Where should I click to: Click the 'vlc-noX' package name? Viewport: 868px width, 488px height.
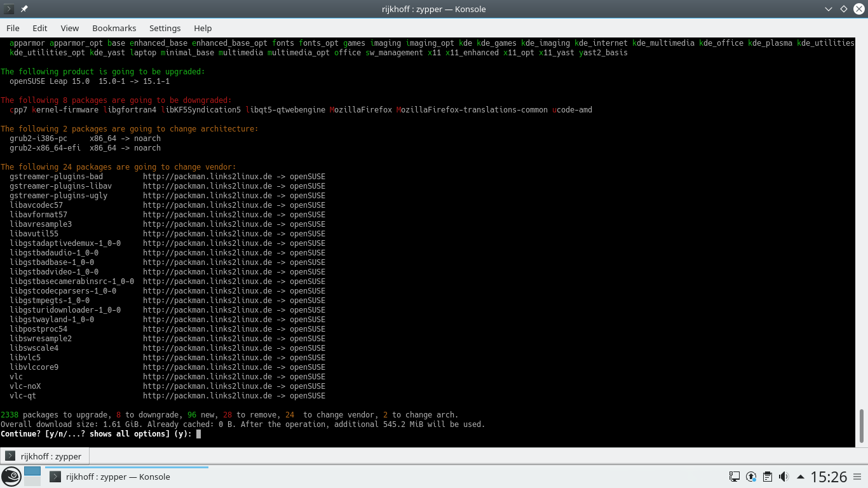point(25,386)
